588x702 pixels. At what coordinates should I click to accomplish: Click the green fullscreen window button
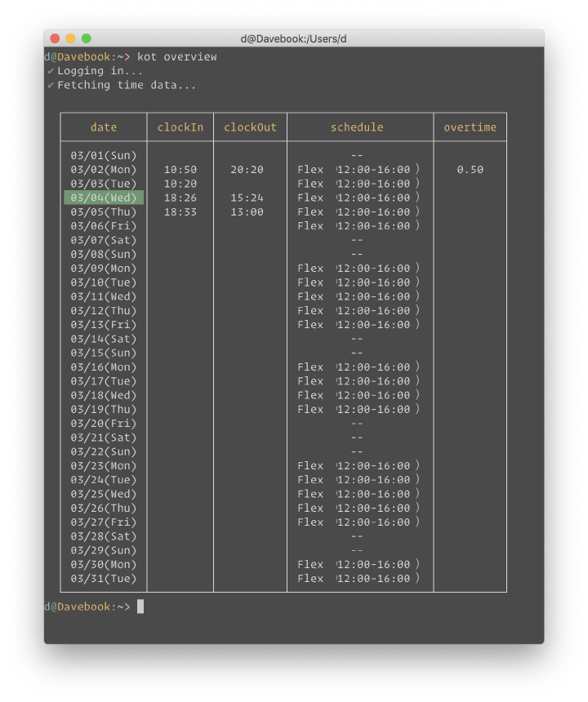pyautogui.click(x=87, y=38)
